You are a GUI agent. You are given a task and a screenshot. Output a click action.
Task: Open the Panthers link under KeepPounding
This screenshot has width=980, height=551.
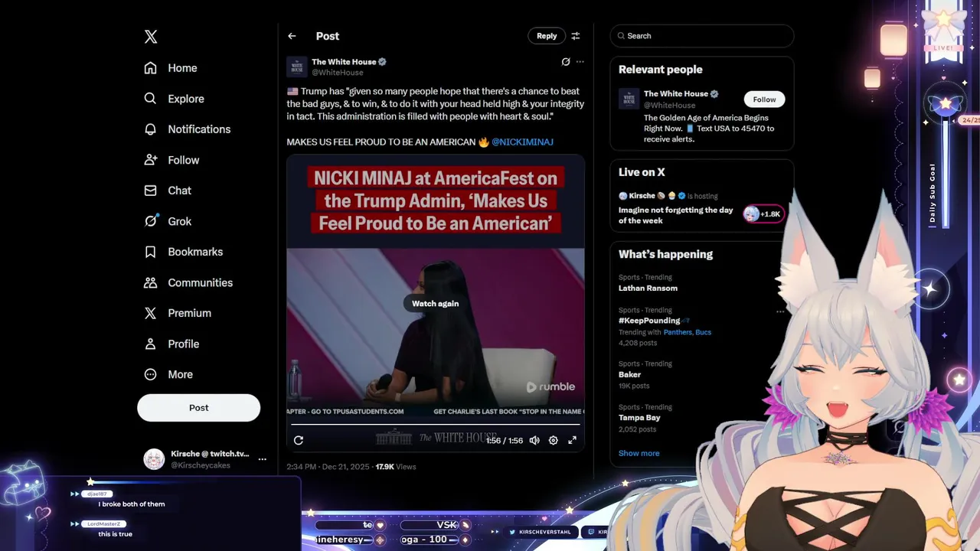click(x=678, y=332)
